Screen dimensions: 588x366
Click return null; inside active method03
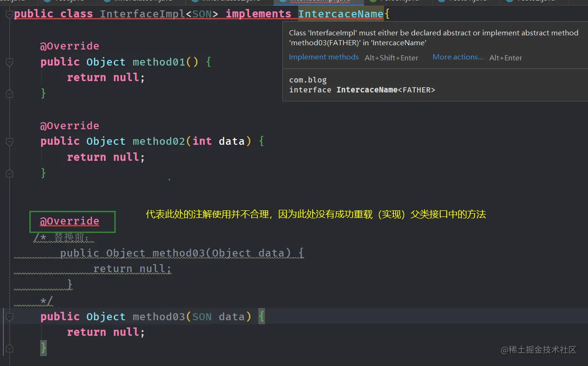pyautogui.click(x=106, y=332)
